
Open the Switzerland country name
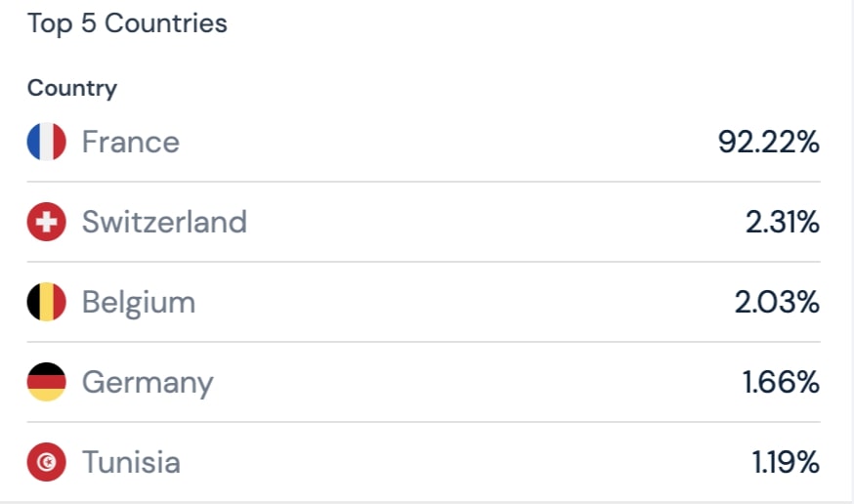click(x=164, y=223)
